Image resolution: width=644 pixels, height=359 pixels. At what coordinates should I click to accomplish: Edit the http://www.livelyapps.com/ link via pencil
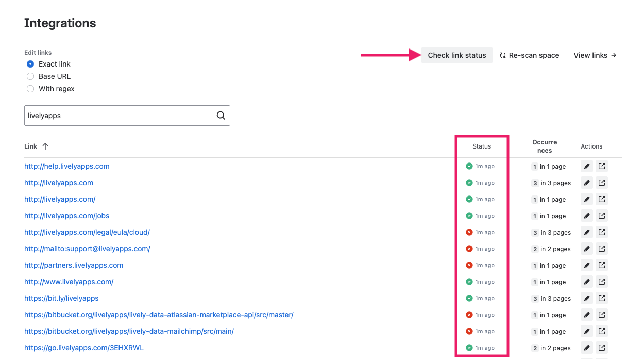(587, 282)
